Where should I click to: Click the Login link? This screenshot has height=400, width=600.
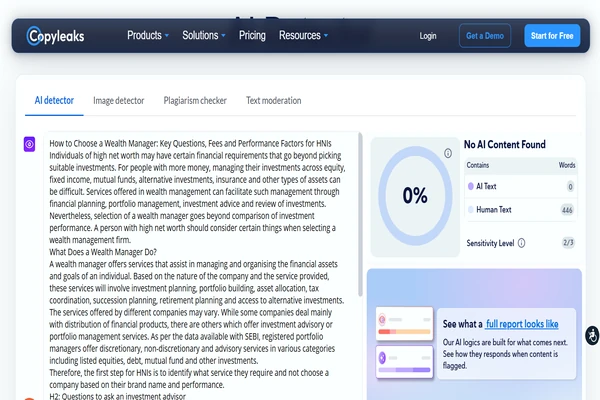coord(427,36)
